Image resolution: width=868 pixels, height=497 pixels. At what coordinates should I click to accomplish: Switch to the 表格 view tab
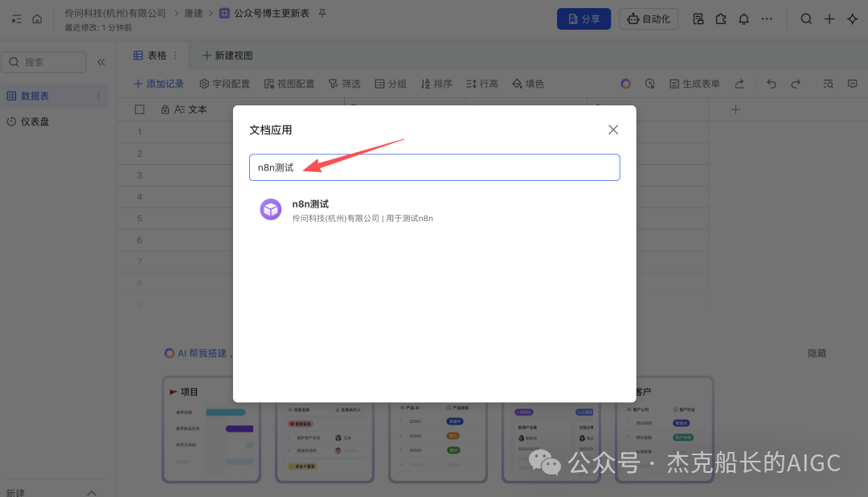click(x=150, y=55)
